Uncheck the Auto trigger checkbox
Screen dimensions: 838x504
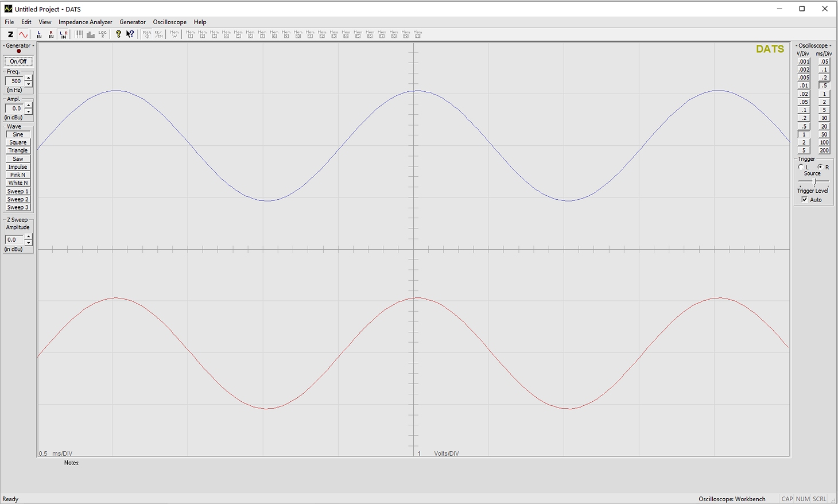pos(805,200)
